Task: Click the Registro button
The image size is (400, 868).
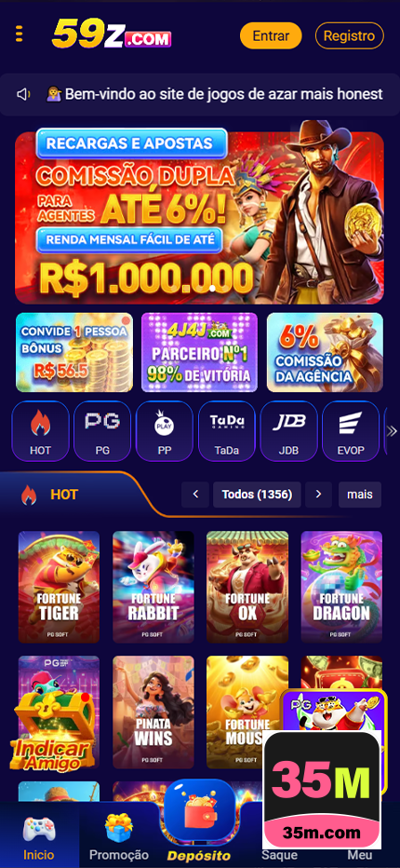Action: point(349,36)
